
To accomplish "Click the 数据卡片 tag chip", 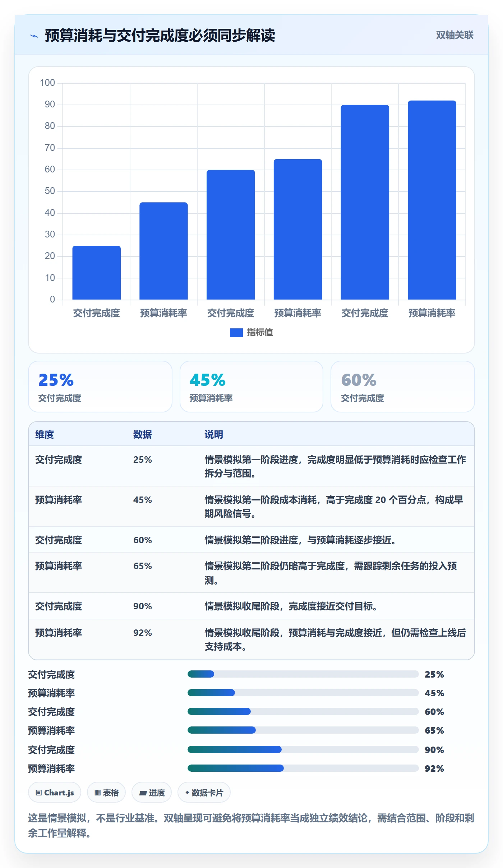I will 204,792.
